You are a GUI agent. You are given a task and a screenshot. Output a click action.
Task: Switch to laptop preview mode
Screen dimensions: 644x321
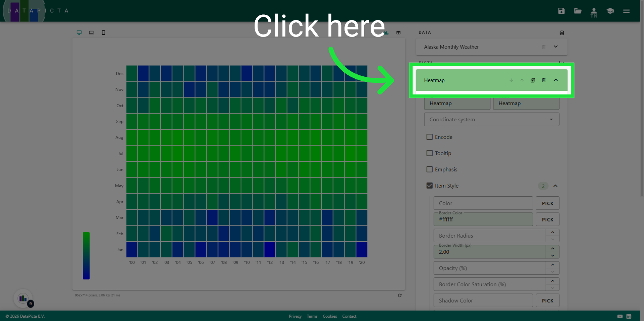point(91,33)
